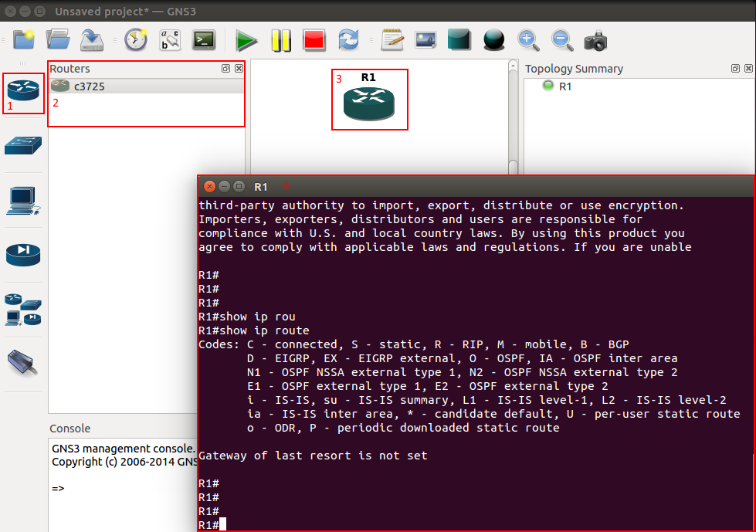
Task: Minimize the R1 terminal window
Action: (x=224, y=187)
